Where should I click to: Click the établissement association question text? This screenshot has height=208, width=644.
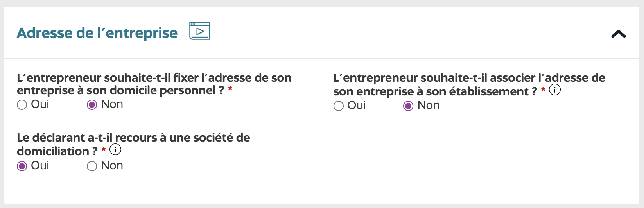tap(469, 84)
